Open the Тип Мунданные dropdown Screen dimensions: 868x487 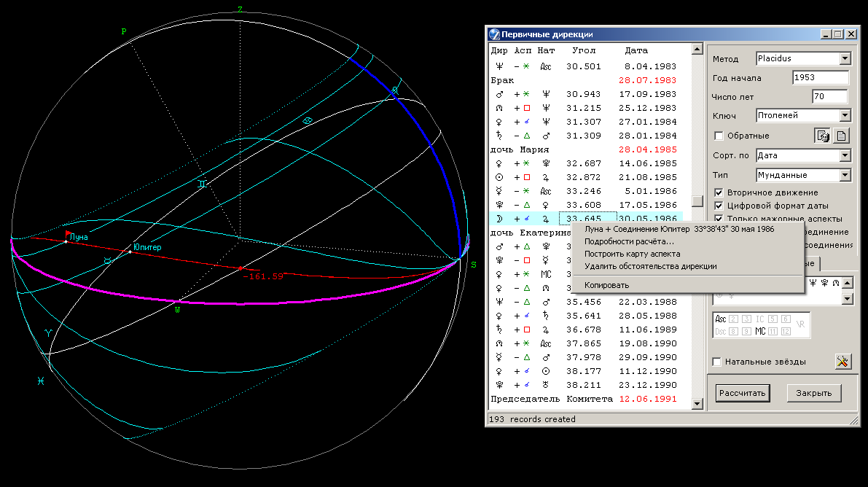[845, 176]
